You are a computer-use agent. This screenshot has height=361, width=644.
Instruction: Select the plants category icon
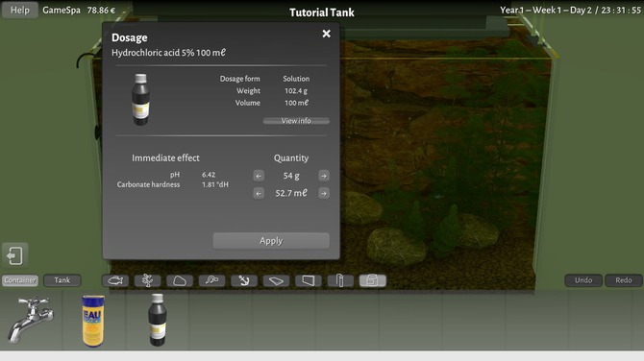(x=147, y=280)
